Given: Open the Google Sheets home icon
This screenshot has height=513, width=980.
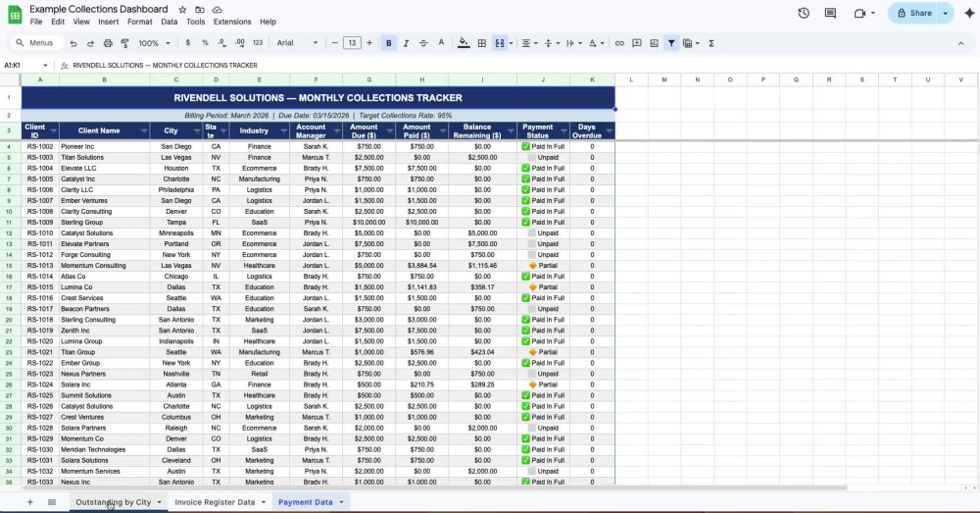Looking at the screenshot, I should [15, 15].
